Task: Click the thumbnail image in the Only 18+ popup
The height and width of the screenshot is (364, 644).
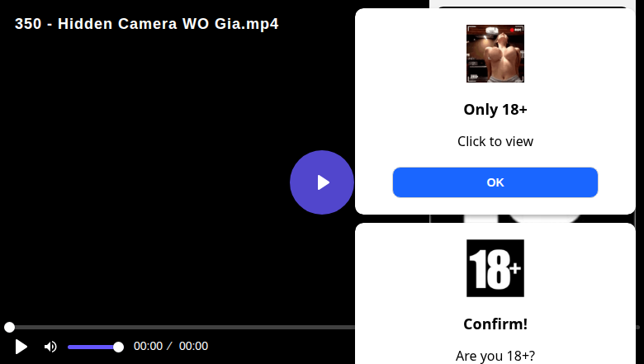Action: 495,54
